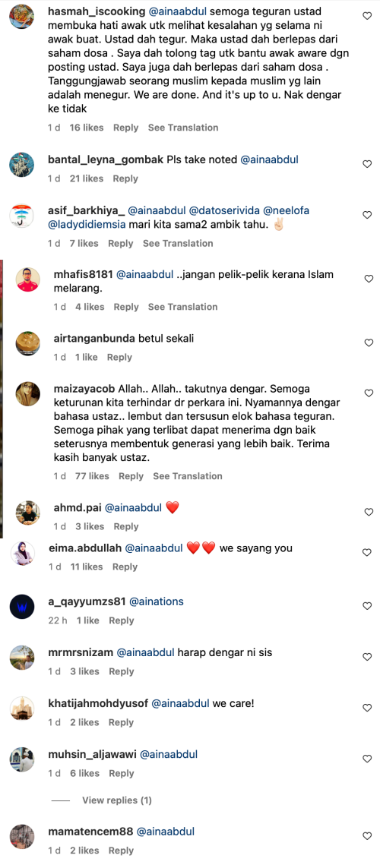Show translation for maizayacob's comment

coord(188,476)
